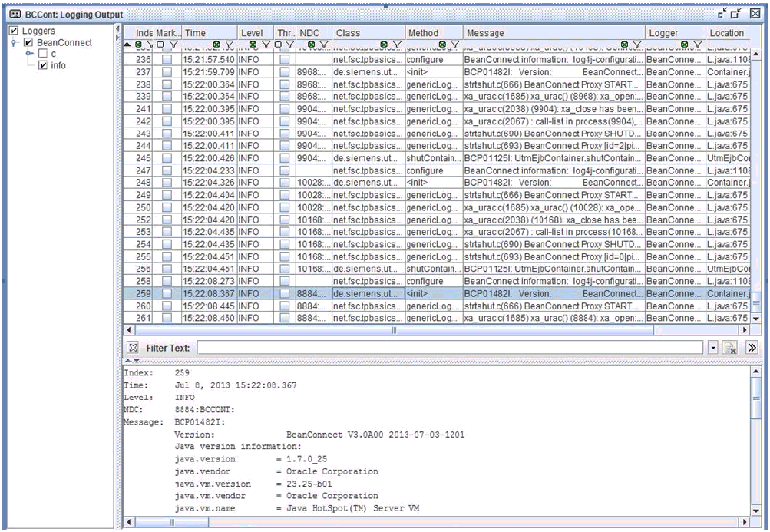Click the filter funnel icon under Time column
This screenshot has width=770, height=532.
tap(228, 45)
